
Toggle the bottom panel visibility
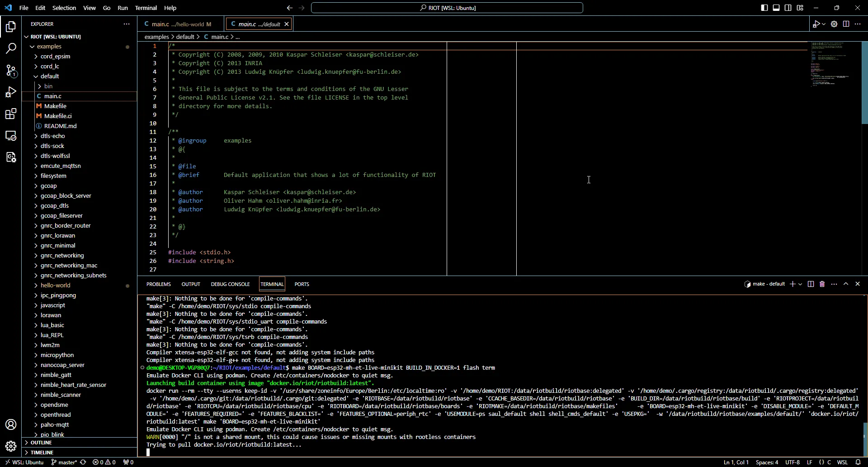pos(776,8)
